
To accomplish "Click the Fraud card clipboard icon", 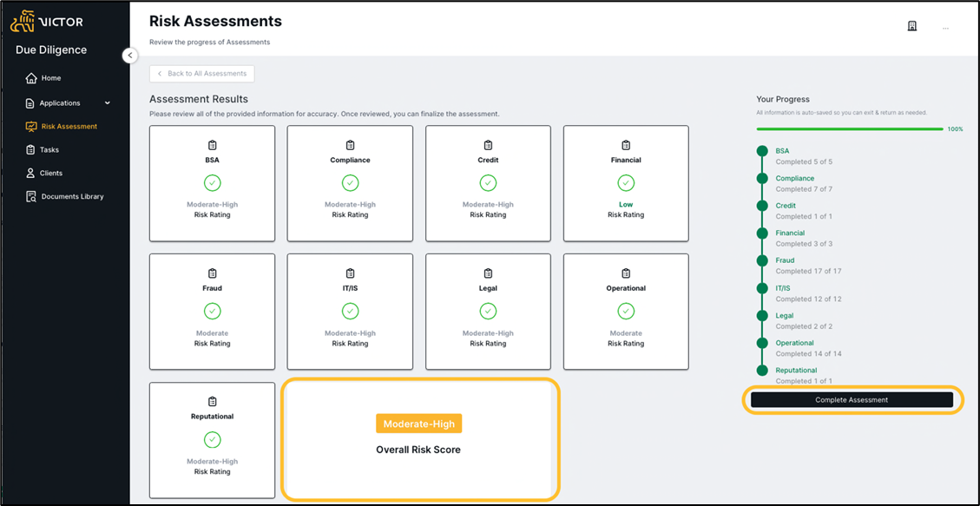I will tap(213, 273).
